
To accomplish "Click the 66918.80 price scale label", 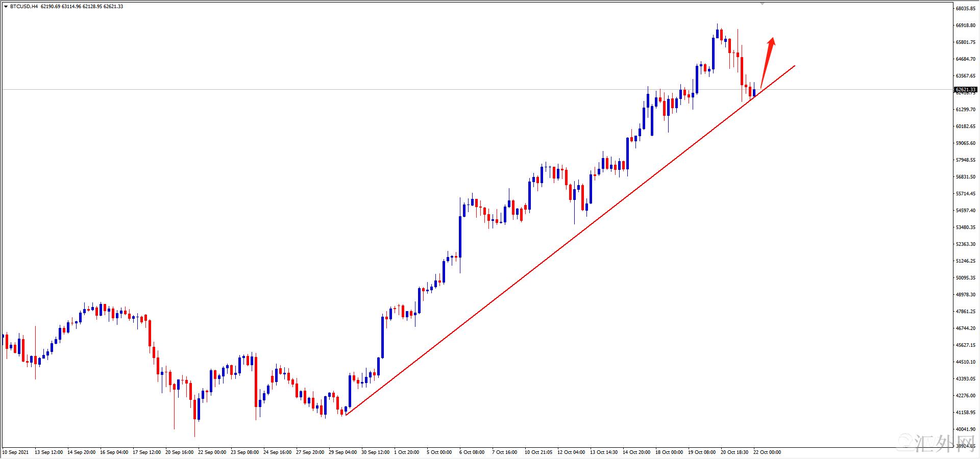I will coord(965,25).
